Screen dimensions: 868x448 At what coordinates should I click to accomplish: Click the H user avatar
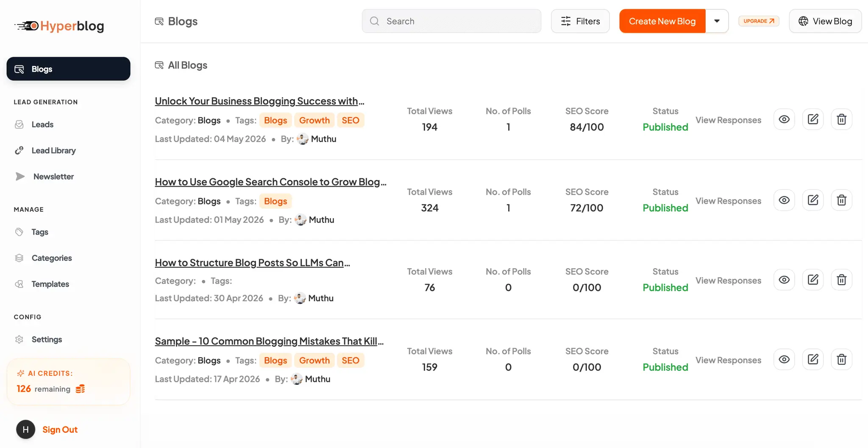pyautogui.click(x=25, y=430)
